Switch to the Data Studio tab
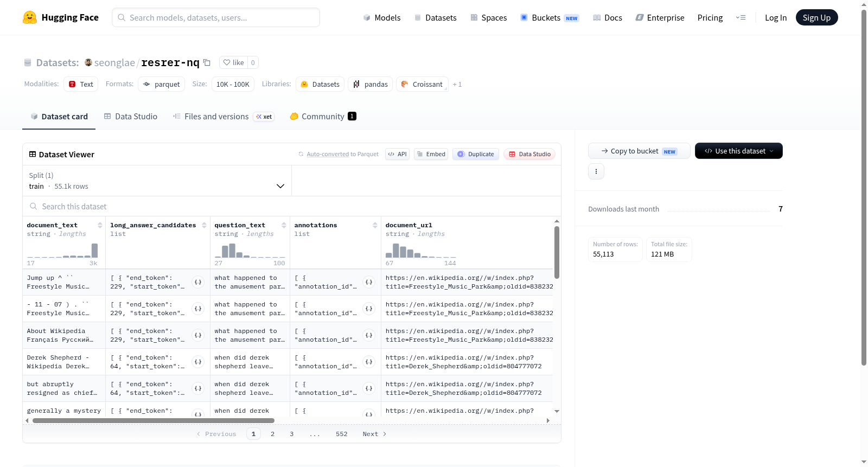The width and height of the screenshot is (868, 467). pos(131,116)
